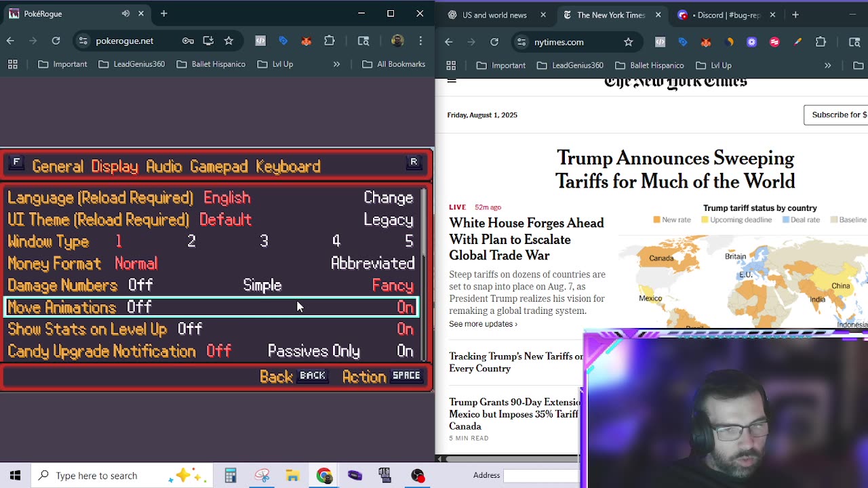Open Calculator from the taskbar

click(x=231, y=476)
